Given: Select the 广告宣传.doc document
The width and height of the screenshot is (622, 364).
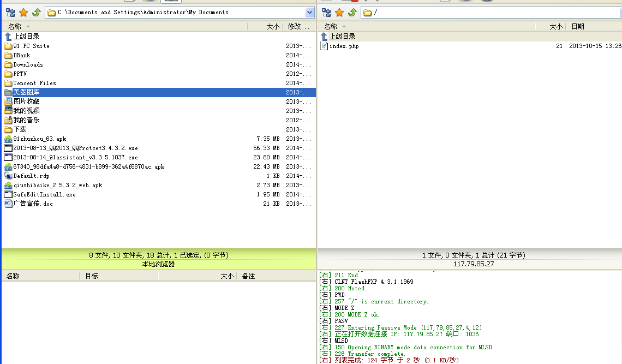Looking at the screenshot, I should [x=33, y=204].
